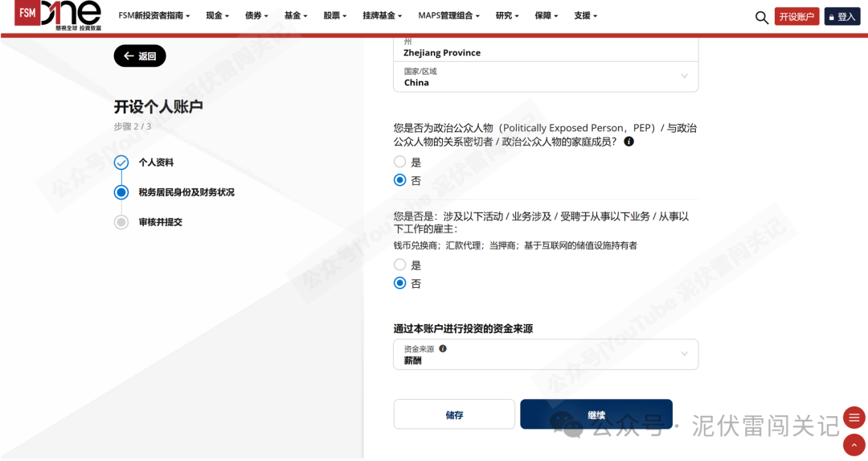Click the 税务居民身份及财务状况 step circle
868x461 pixels.
pos(121,192)
